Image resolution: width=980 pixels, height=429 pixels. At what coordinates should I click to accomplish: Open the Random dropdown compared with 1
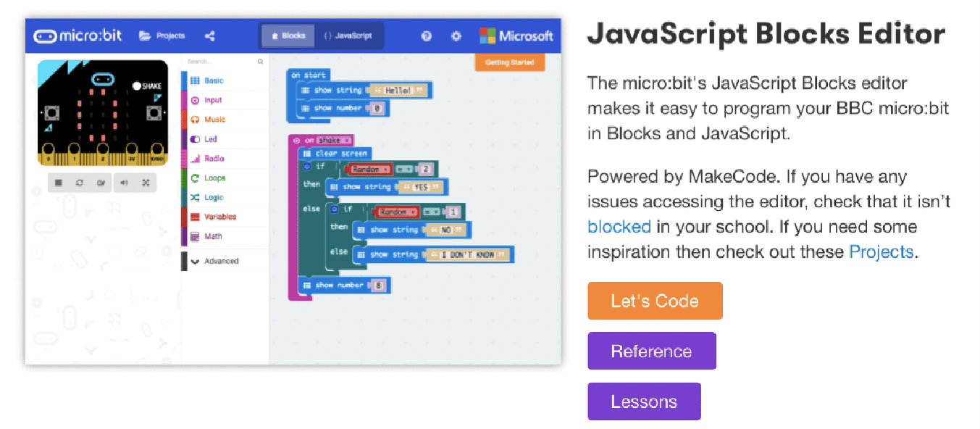pyautogui.click(x=397, y=212)
